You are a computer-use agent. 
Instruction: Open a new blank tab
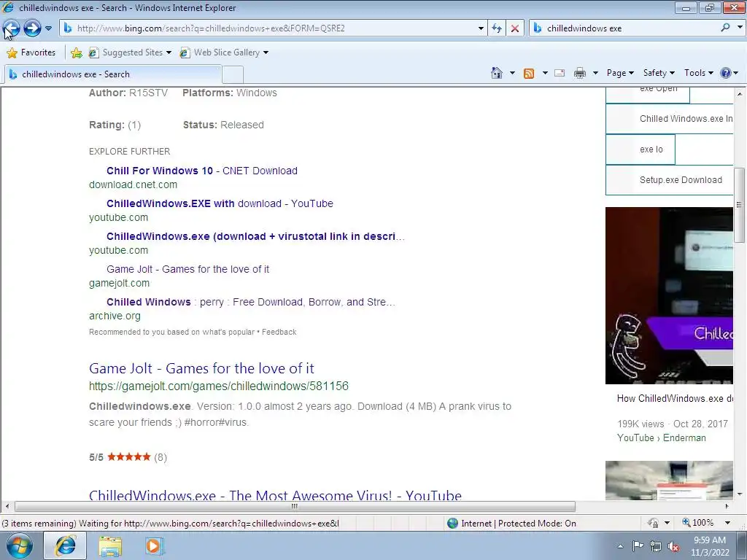pos(233,75)
